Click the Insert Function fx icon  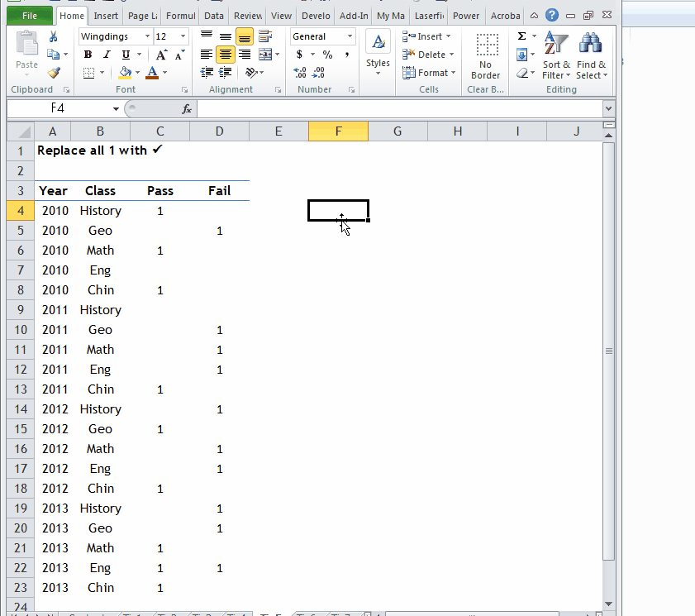[187, 108]
